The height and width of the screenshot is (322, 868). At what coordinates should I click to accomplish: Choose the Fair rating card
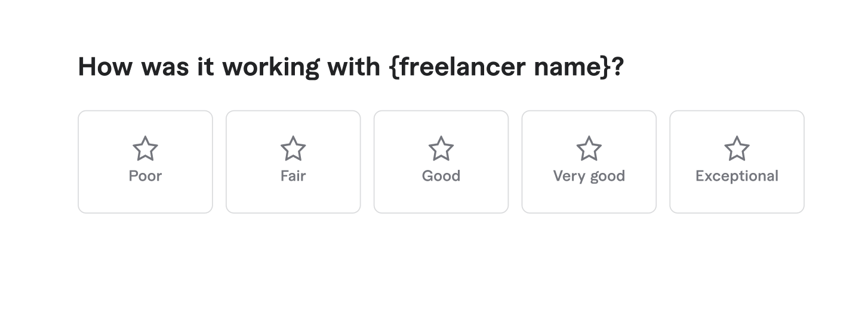point(293,162)
